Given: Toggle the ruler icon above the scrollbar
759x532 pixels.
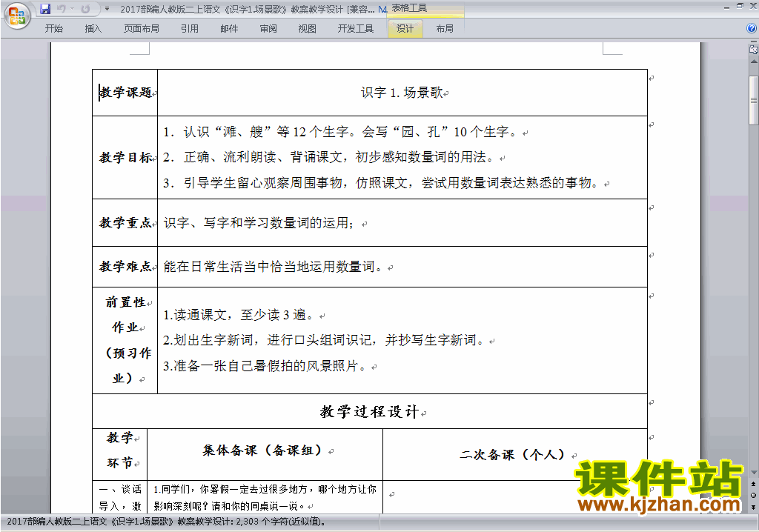Looking at the screenshot, I should point(754,49).
